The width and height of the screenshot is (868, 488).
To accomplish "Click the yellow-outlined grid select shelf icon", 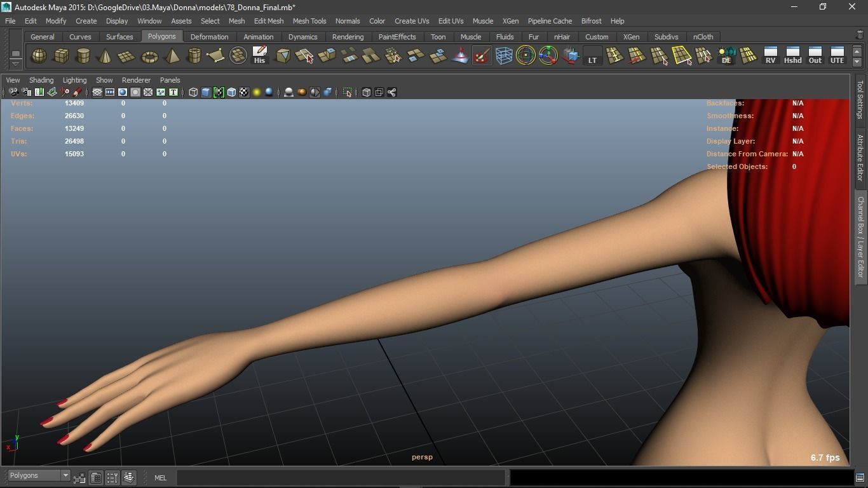I will point(682,56).
